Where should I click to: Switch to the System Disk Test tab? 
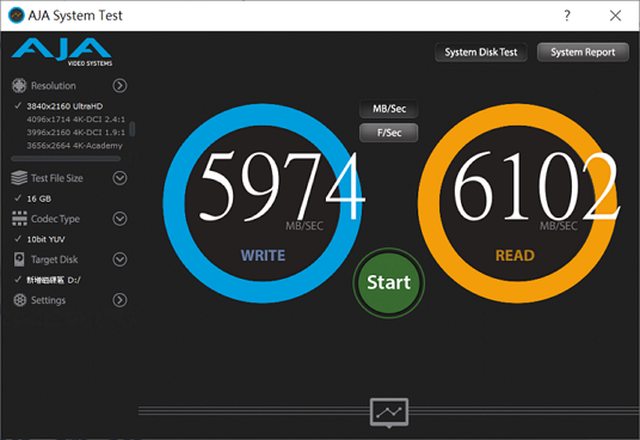coord(481,52)
